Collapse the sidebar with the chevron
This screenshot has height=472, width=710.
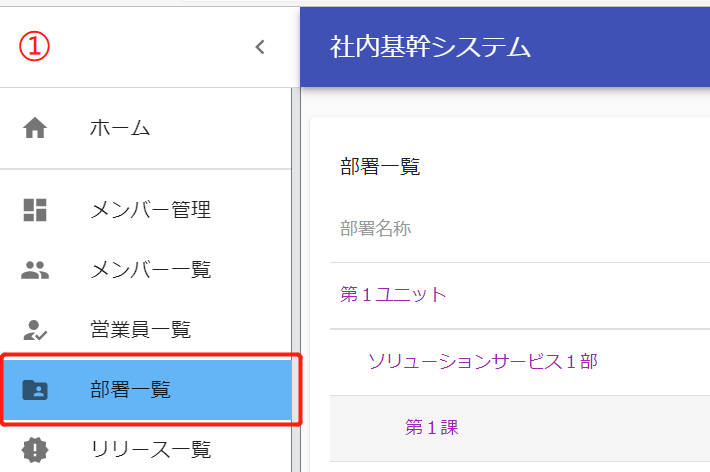[260, 46]
